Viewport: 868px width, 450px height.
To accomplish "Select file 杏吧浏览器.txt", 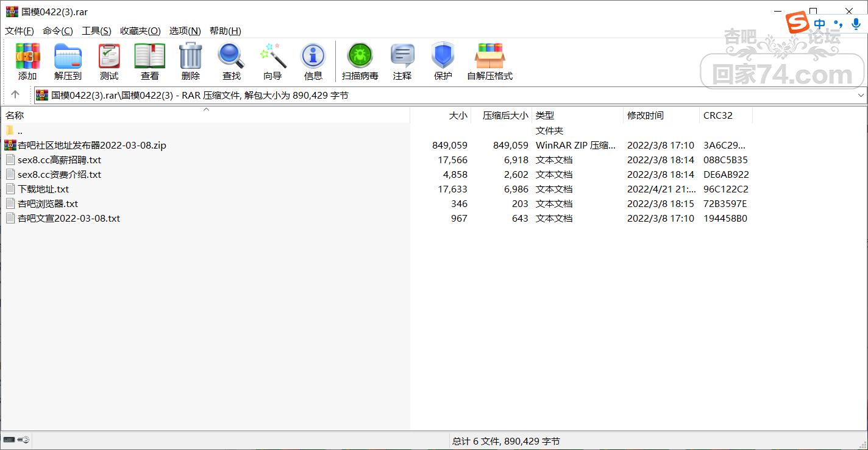I will [48, 203].
